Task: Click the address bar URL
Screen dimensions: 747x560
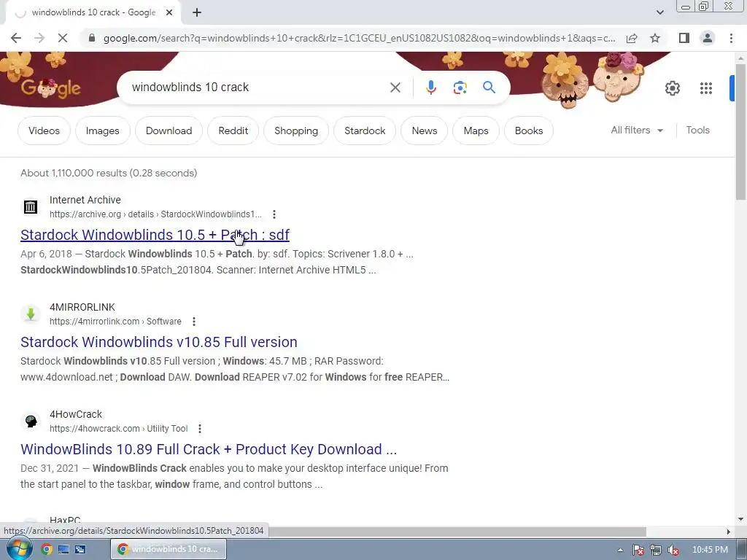Action: click(359, 38)
